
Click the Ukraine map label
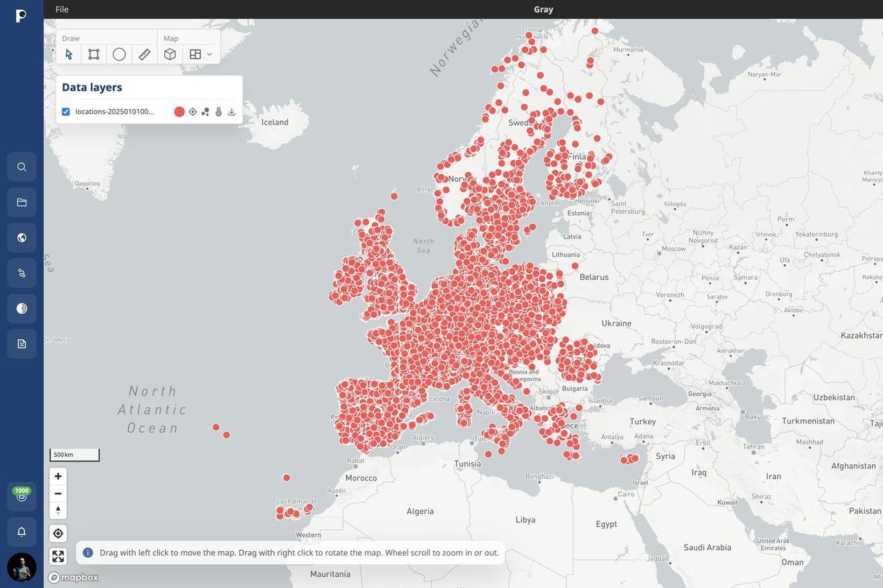(x=616, y=323)
